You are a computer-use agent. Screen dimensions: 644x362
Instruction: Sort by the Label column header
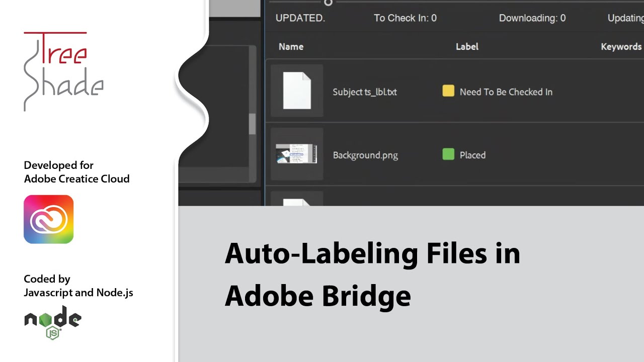(467, 47)
